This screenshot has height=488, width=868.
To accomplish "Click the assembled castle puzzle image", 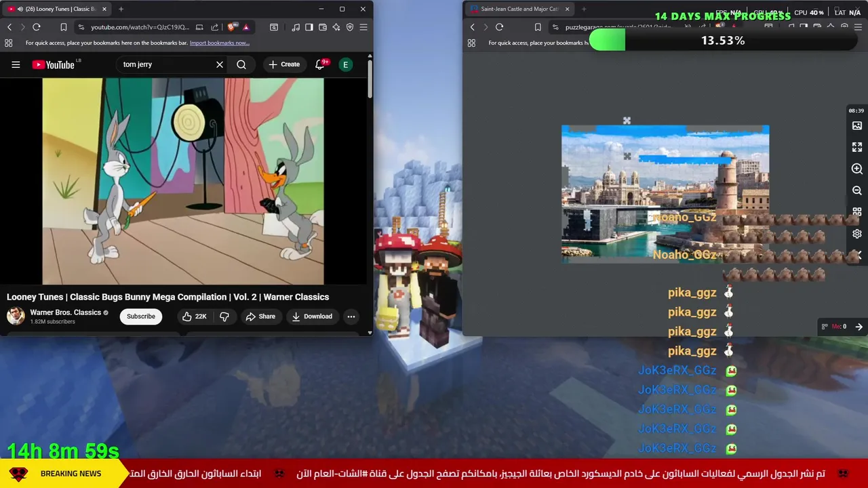I will tap(665, 193).
